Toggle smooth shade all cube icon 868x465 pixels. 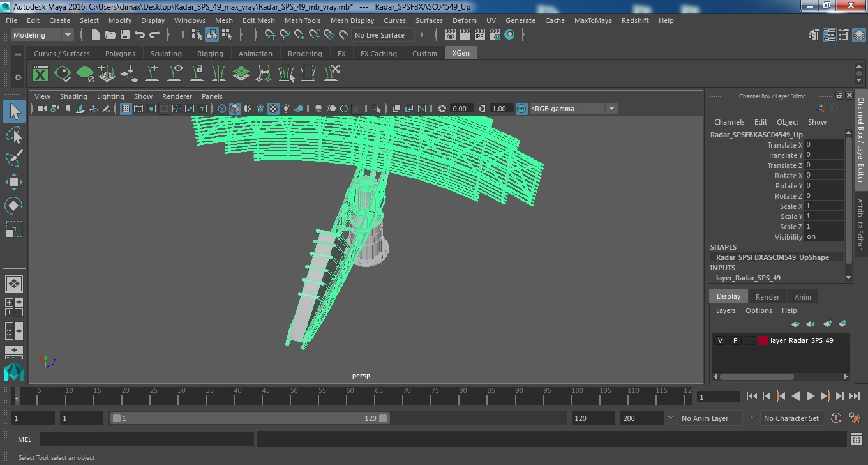pos(235,109)
